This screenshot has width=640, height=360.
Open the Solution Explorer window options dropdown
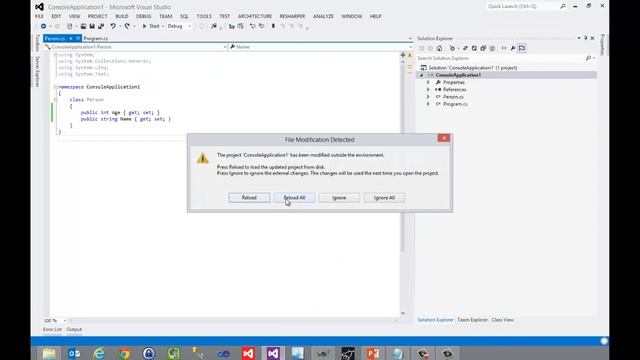[x=578, y=38]
